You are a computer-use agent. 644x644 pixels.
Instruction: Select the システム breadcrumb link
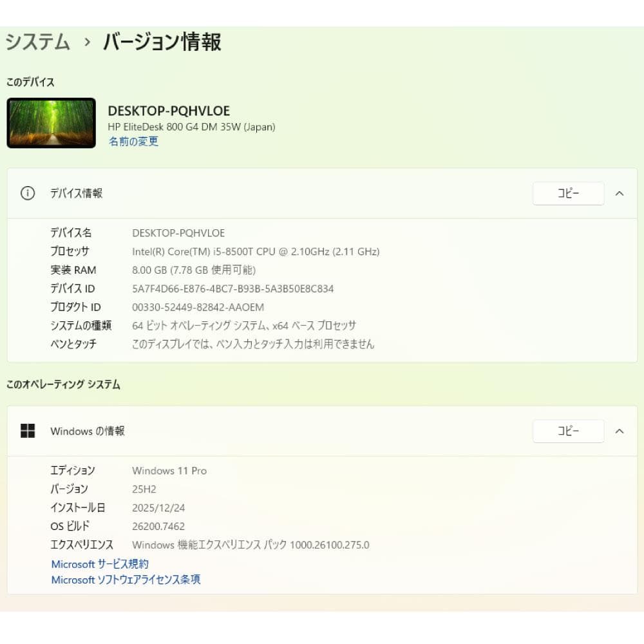click(36, 41)
